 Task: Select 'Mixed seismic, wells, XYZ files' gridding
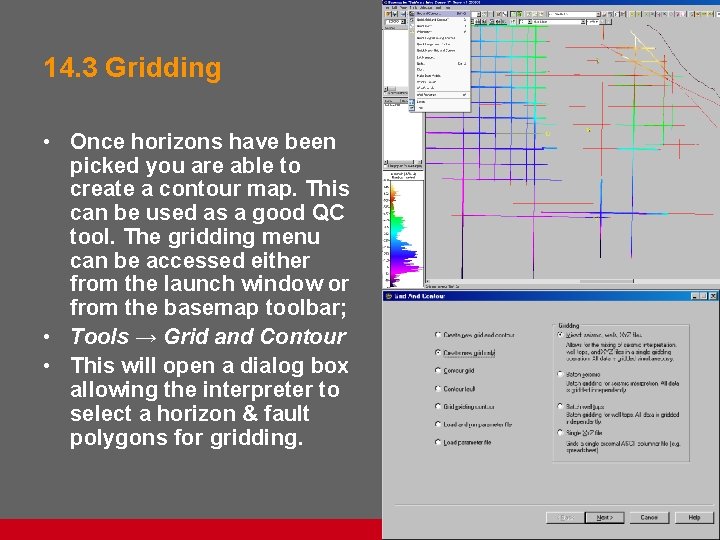(x=600, y=335)
